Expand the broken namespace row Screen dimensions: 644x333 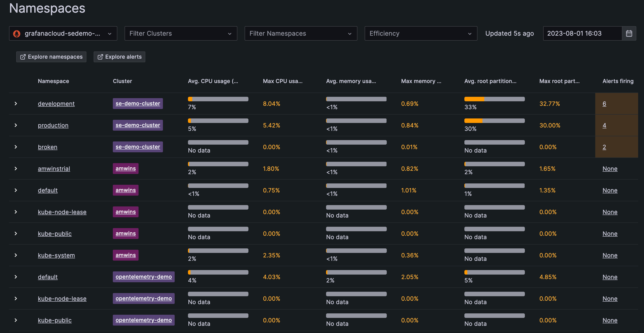pyautogui.click(x=16, y=147)
